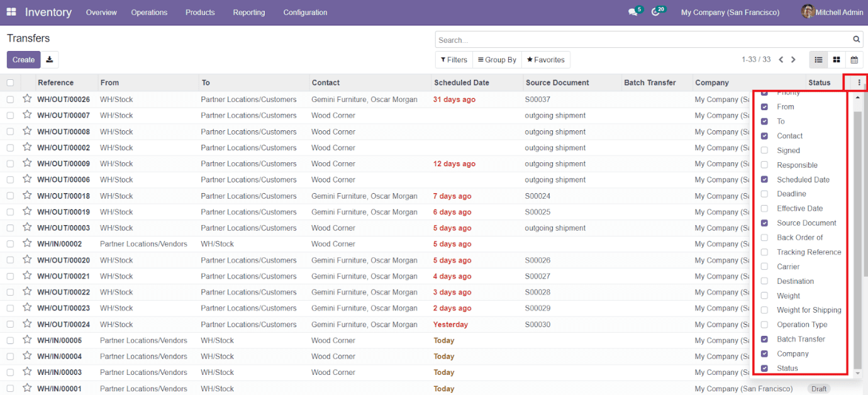Switch to kanban view

point(836,59)
